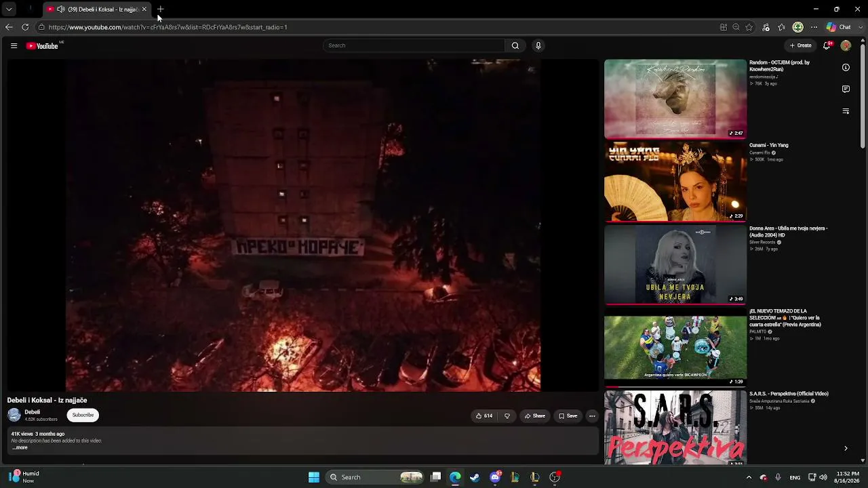View site information lock icon

(x=41, y=27)
